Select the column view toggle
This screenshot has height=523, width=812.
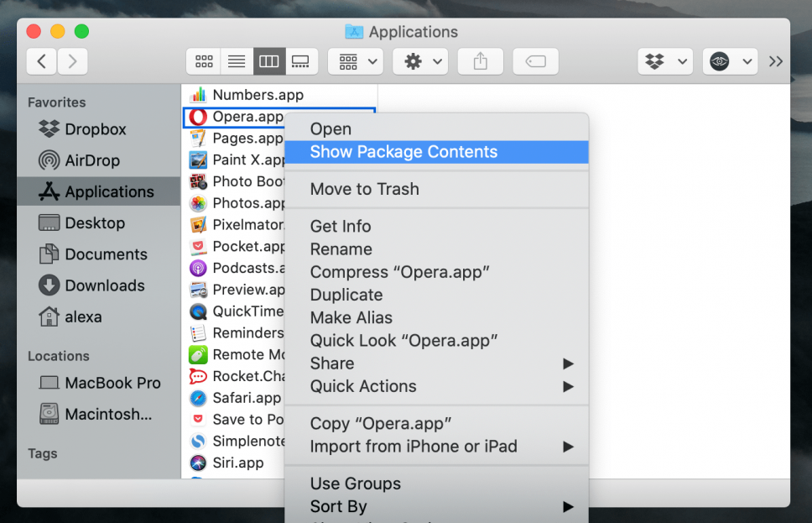268,60
